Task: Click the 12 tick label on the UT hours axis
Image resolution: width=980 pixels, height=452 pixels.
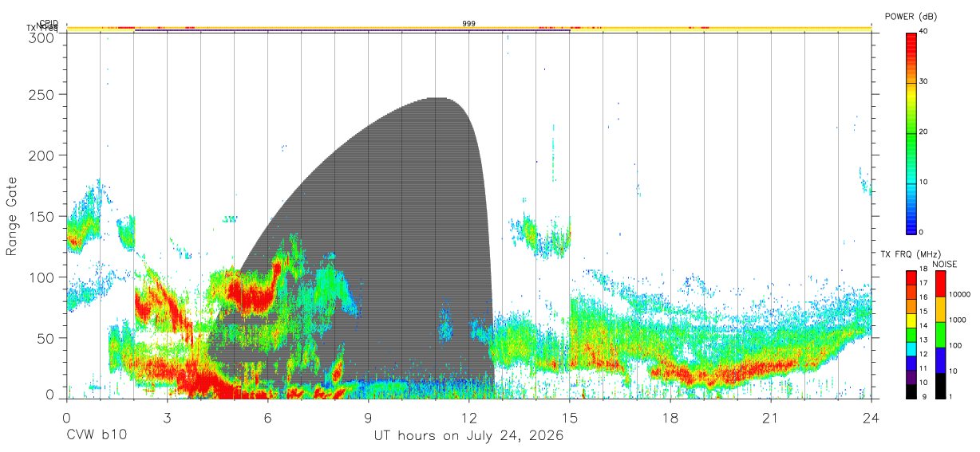Action: (x=468, y=417)
